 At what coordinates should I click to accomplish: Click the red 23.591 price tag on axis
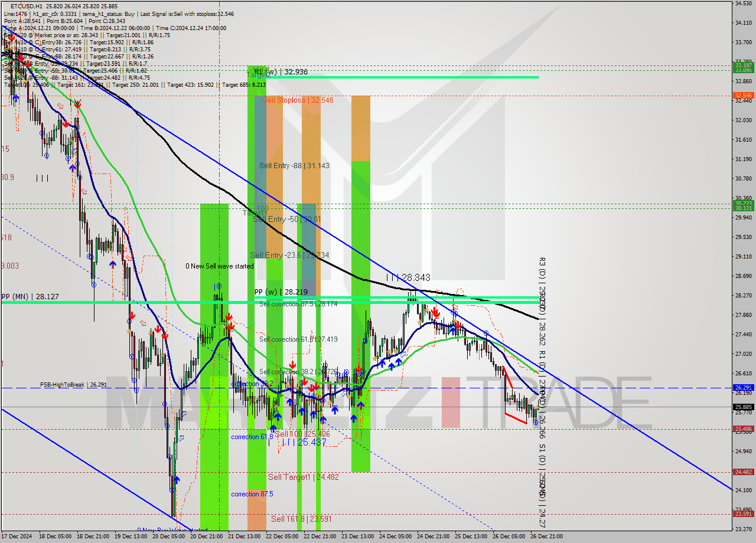click(x=743, y=513)
